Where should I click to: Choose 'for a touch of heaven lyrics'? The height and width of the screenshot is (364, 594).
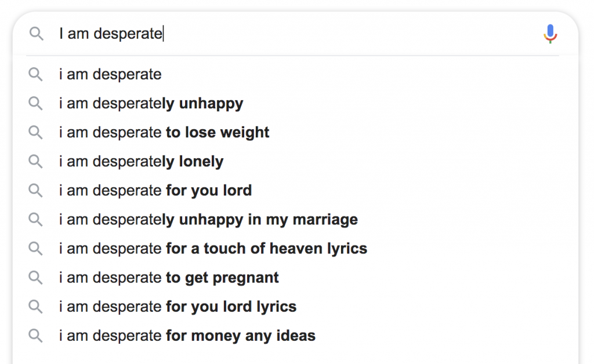(295, 249)
